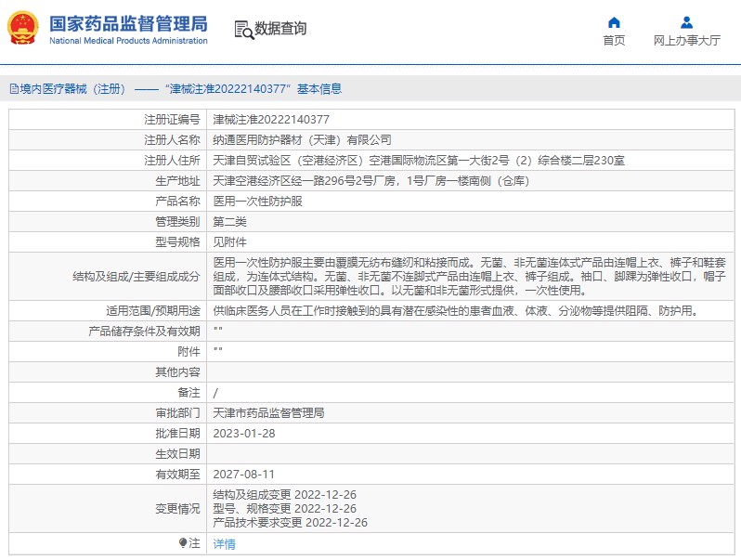
Task: Click approval date 2023-01-28
Action: [x=244, y=434]
